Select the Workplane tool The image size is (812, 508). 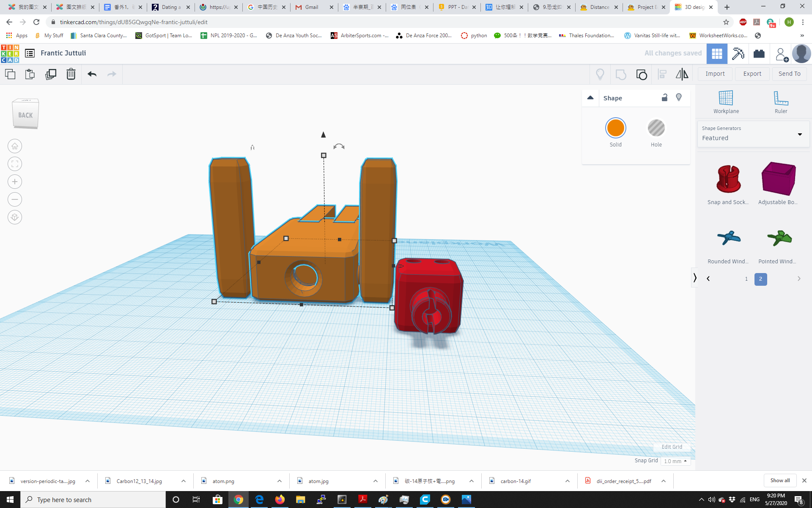tap(726, 102)
